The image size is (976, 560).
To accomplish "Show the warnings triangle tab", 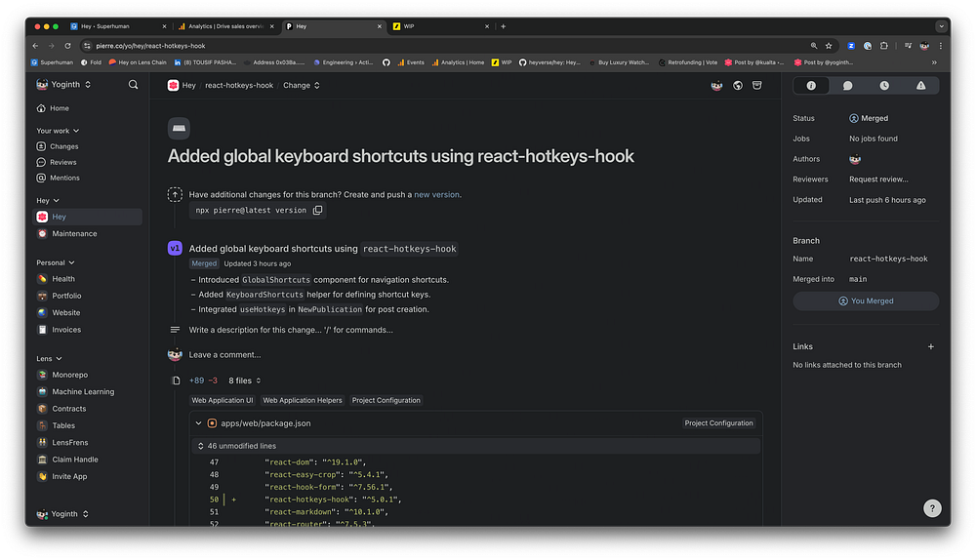I will pyautogui.click(x=920, y=86).
